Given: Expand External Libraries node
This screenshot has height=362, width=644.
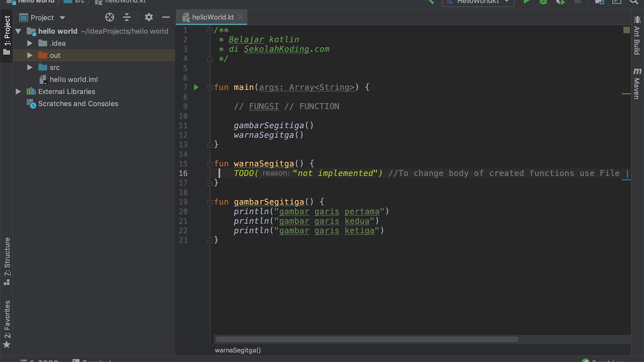Looking at the screenshot, I should [x=19, y=92].
